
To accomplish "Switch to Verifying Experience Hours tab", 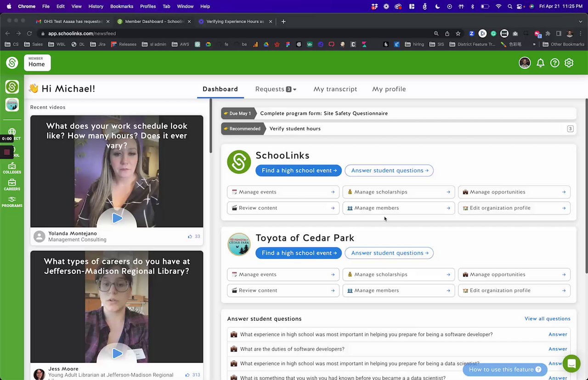I will [235, 22].
